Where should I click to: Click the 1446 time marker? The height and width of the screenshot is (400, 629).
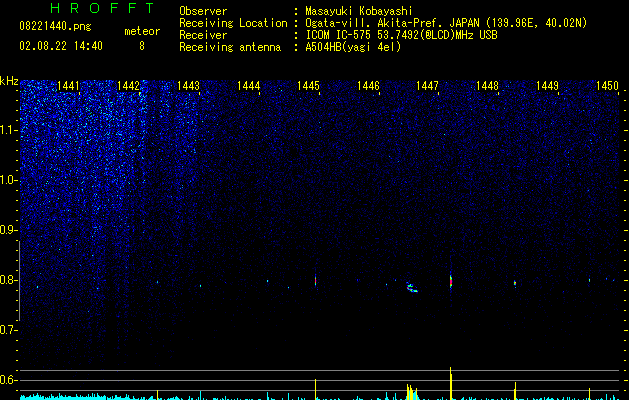[368, 86]
